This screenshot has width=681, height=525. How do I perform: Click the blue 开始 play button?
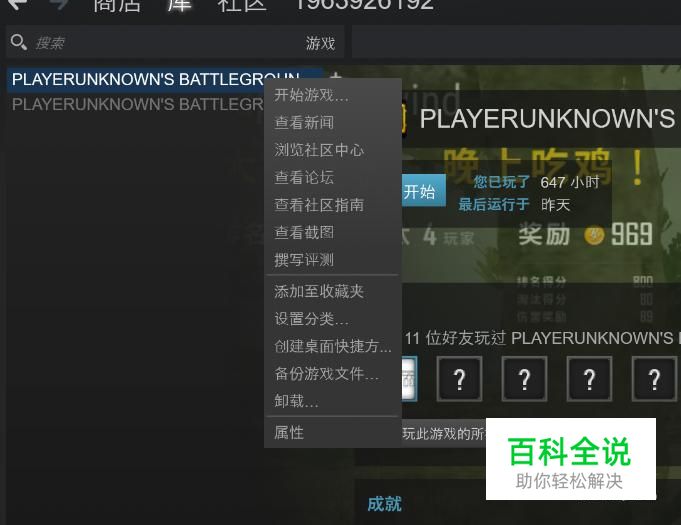point(423,191)
